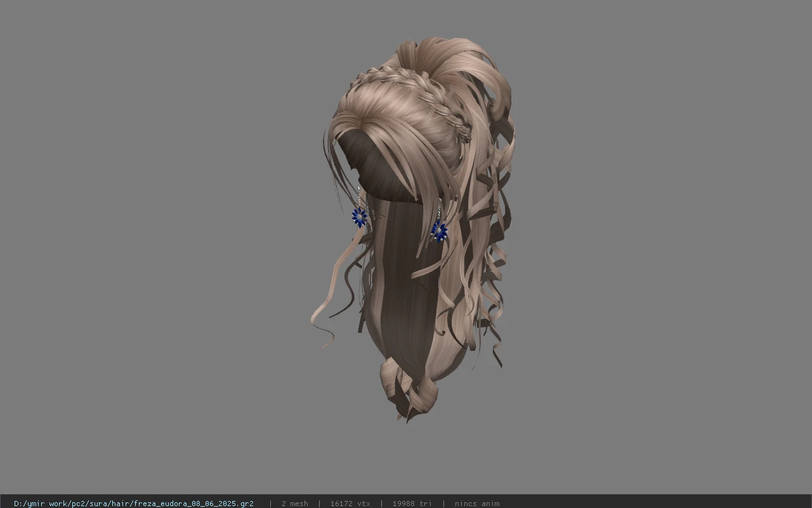812x508 pixels.
Task: Click the "16172 vtx" vertex count
Action: 350,504
